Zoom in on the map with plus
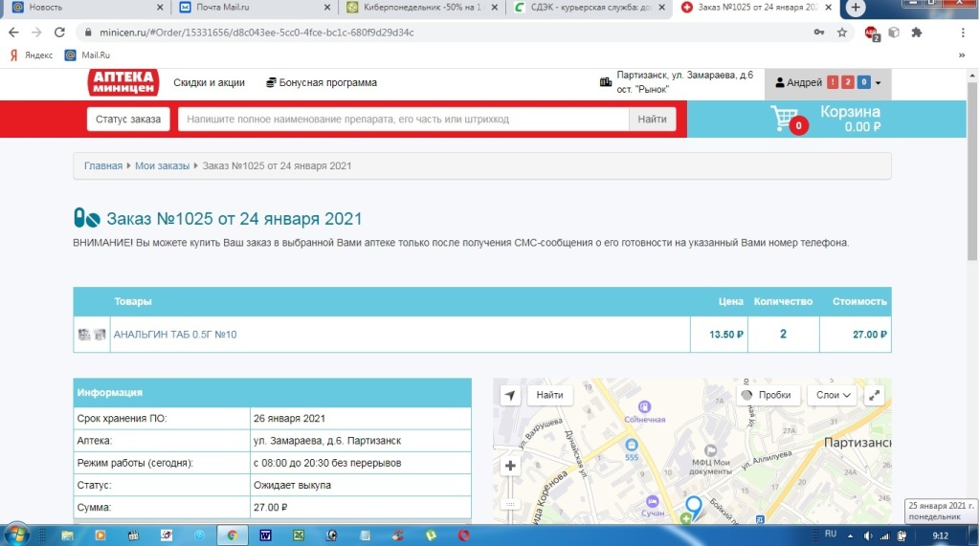 click(x=510, y=467)
